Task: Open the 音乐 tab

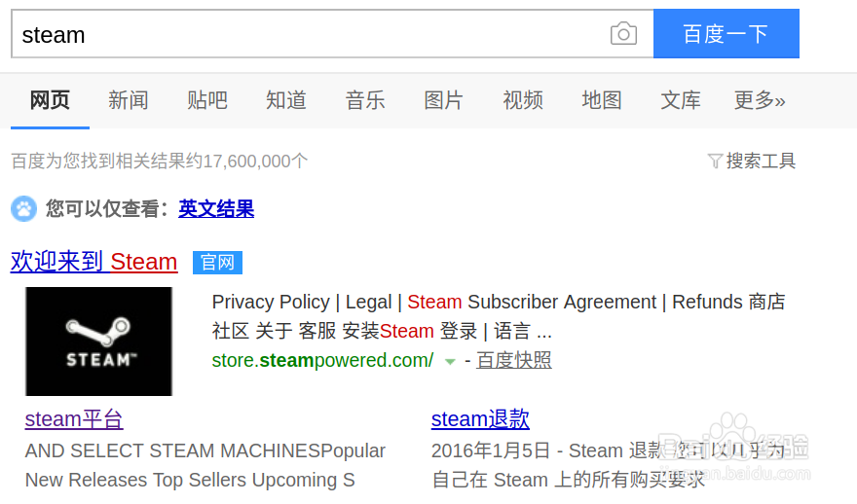Action: point(365,100)
